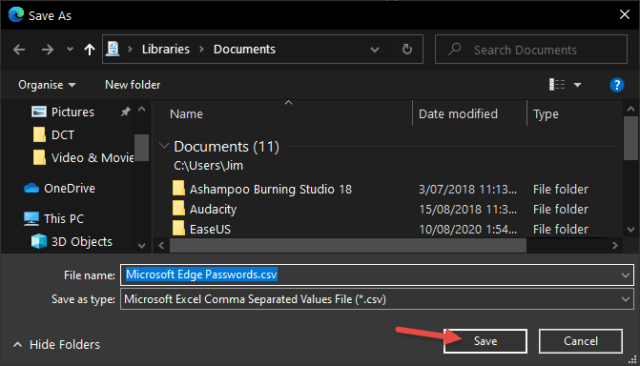Go back using the left arrow
The height and width of the screenshot is (366, 640).
tap(19, 50)
